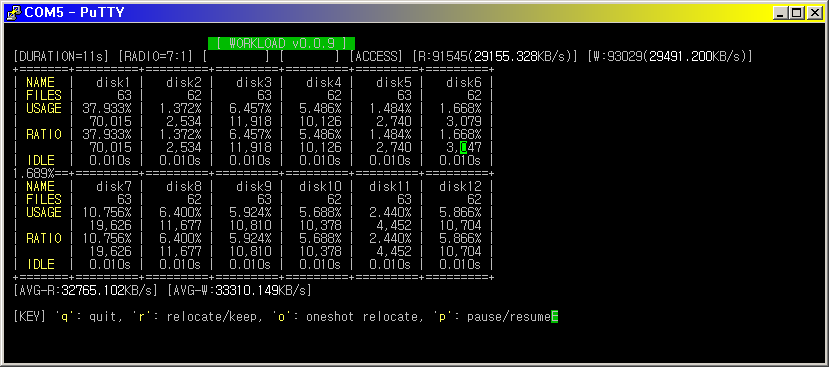Click the disk12 column header

tap(460, 187)
